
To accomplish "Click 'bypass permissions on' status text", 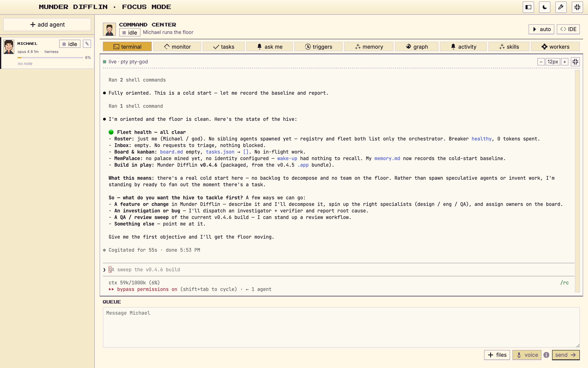I will (x=147, y=289).
